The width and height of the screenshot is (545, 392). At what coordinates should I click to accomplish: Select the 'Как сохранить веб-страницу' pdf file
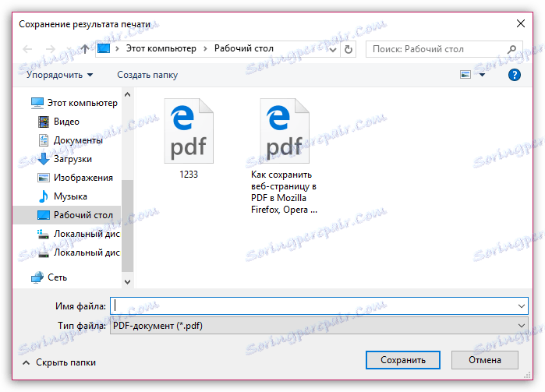point(285,157)
